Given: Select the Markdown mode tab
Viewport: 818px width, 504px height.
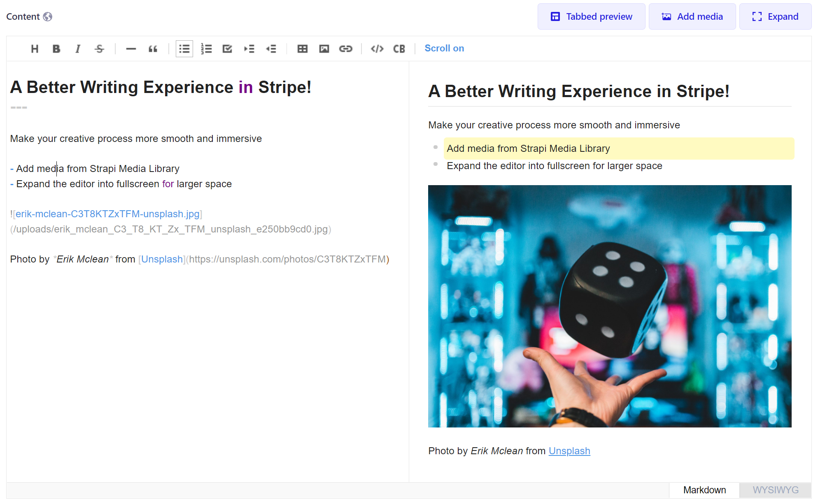Looking at the screenshot, I should tap(704, 490).
